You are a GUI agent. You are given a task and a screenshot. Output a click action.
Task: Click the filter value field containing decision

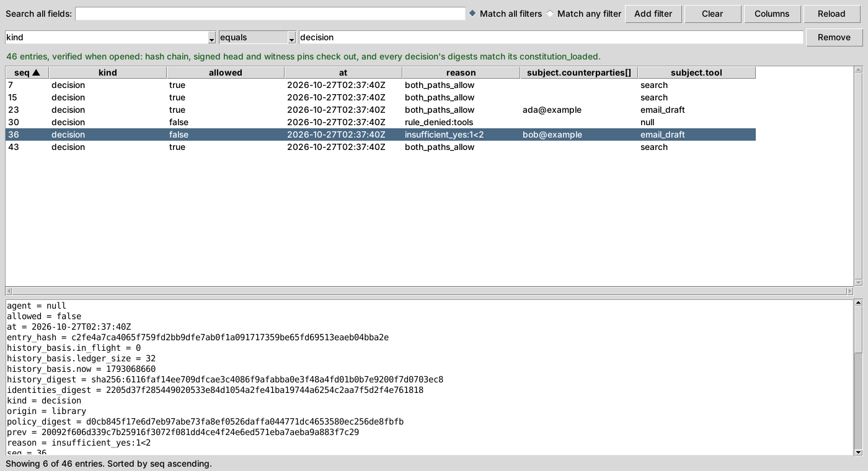[x=551, y=37]
